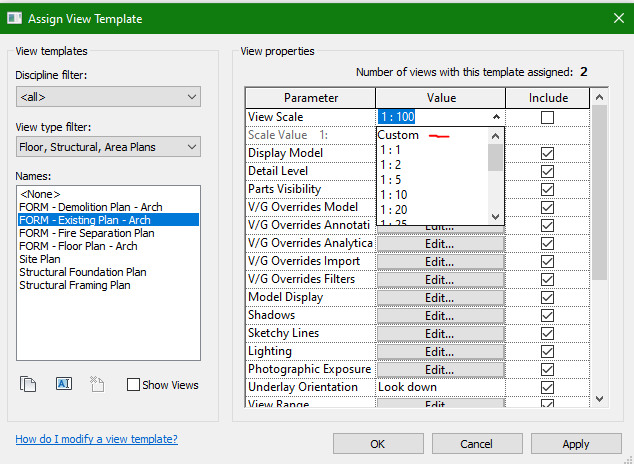The width and height of the screenshot is (634, 464).
Task: Click the Parameter column header
Action: point(311,98)
